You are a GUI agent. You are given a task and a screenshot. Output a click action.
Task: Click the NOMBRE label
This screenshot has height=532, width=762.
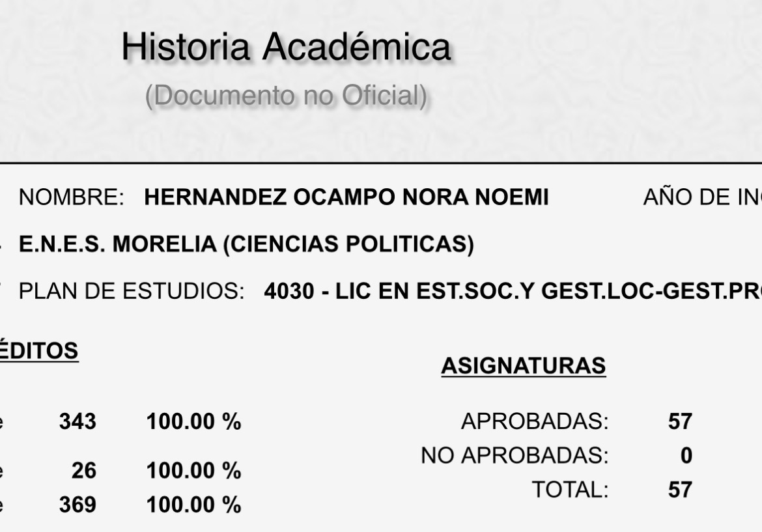coord(71,197)
